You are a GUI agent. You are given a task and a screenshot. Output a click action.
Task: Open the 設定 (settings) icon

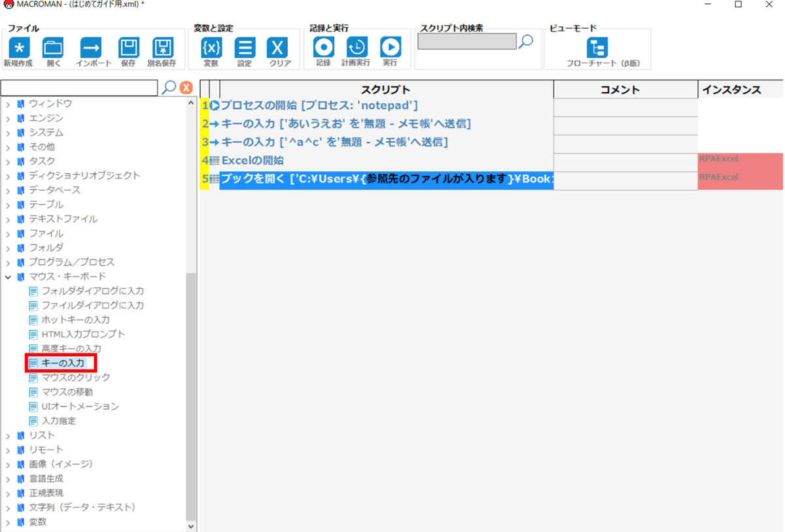[x=245, y=48]
